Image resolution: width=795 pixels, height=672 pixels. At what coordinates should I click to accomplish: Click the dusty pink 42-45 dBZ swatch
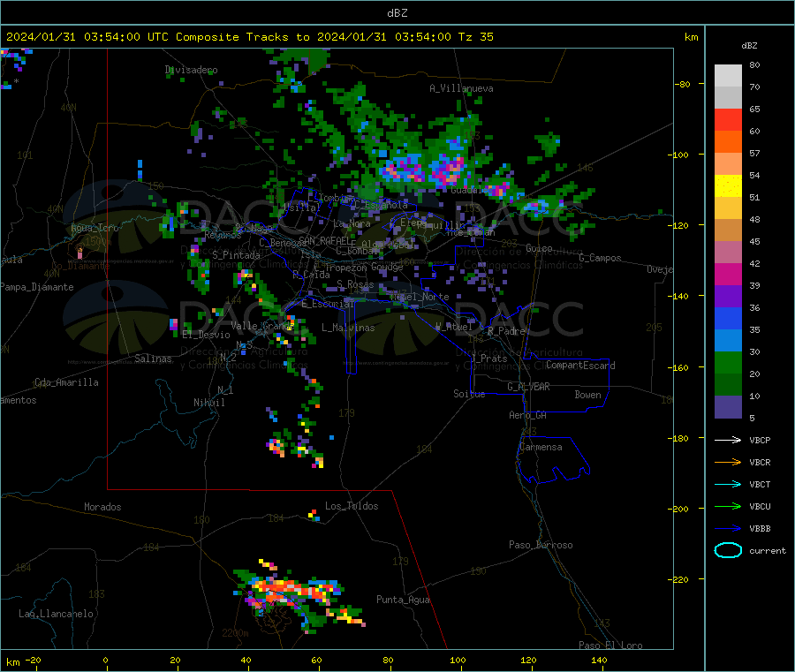point(728,253)
